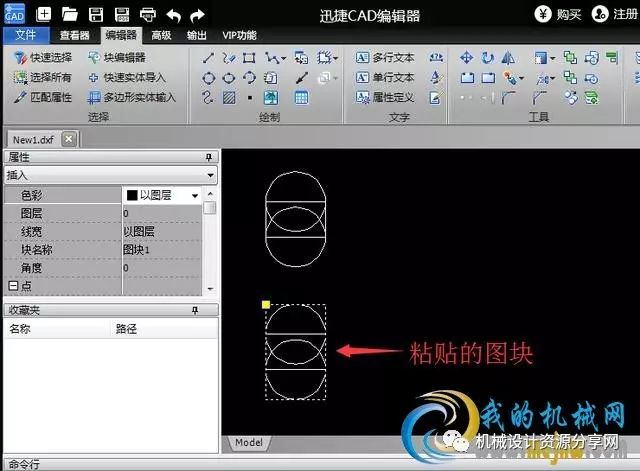The height and width of the screenshot is (471, 640).
Task: Click the print icon in title bar
Action: click(x=147, y=14)
